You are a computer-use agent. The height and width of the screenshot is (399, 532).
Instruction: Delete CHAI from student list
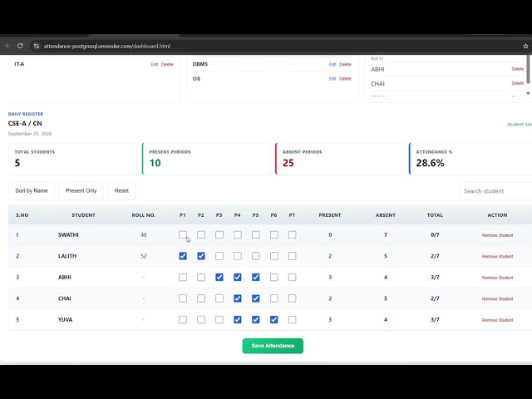coord(517,83)
